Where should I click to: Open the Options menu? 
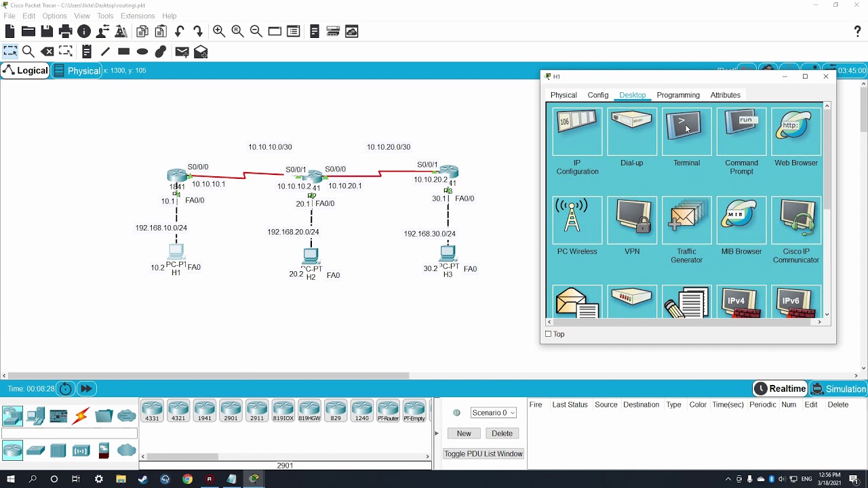click(54, 16)
